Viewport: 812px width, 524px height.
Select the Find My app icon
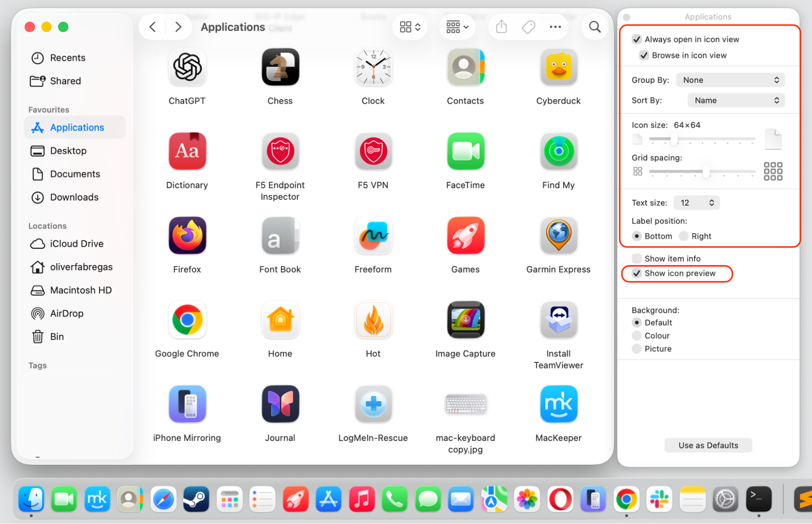pos(559,151)
